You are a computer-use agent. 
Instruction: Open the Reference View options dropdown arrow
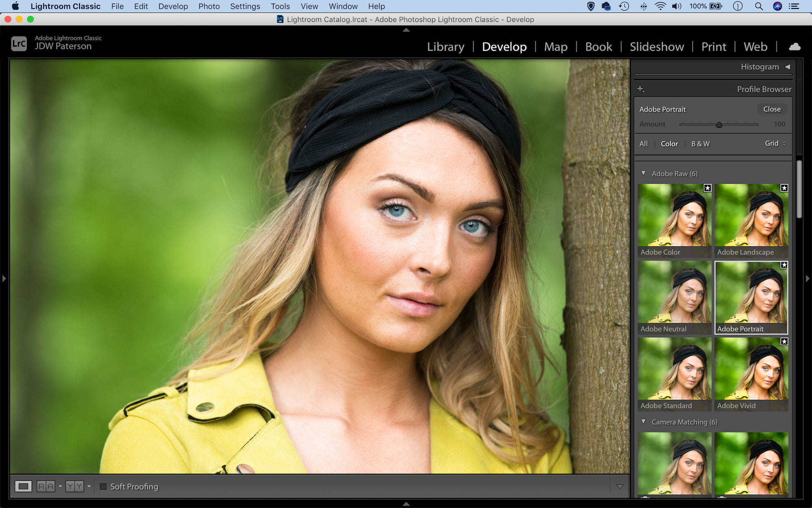60,486
